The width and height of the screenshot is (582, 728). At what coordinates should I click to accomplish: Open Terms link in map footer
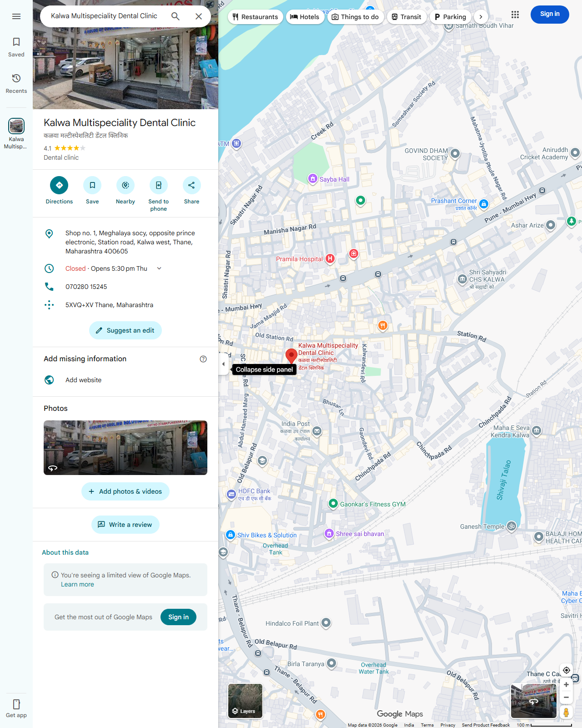click(427, 725)
